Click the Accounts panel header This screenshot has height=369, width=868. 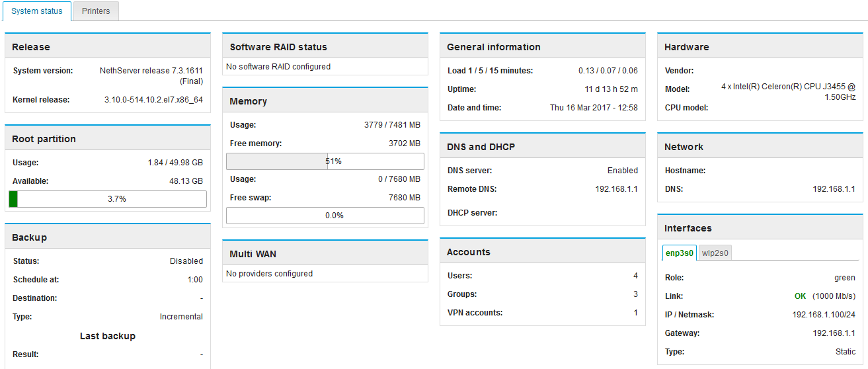coord(543,252)
